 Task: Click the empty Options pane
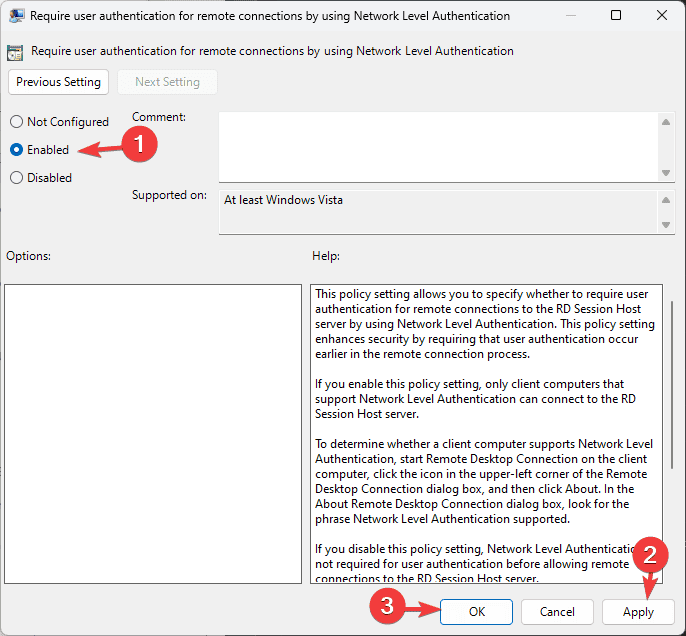(x=153, y=433)
